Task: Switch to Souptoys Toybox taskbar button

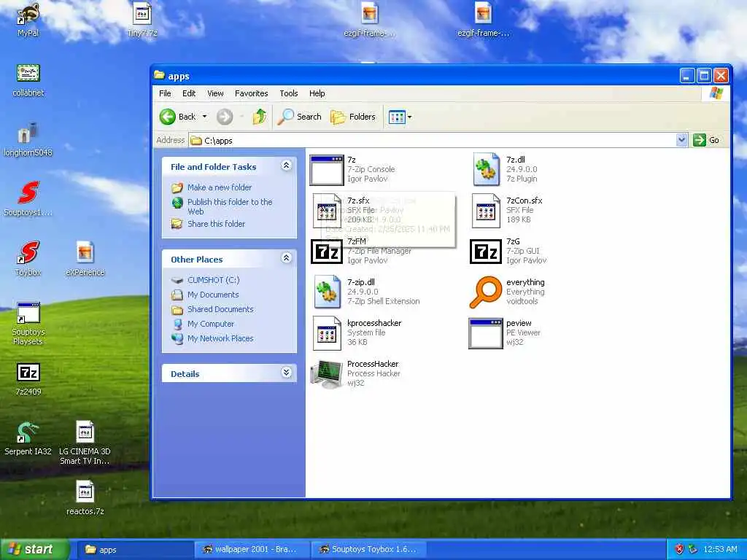Action: click(x=368, y=550)
